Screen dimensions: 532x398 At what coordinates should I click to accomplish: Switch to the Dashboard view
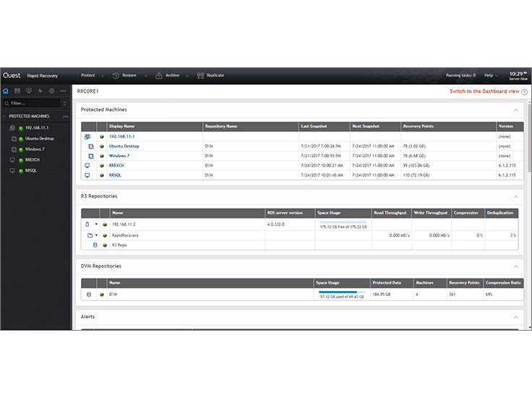(x=484, y=91)
